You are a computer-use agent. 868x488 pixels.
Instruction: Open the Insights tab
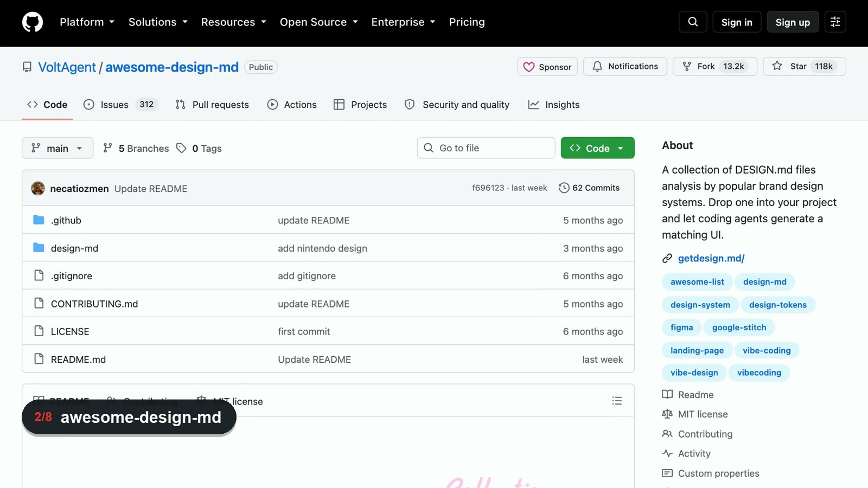coord(554,105)
